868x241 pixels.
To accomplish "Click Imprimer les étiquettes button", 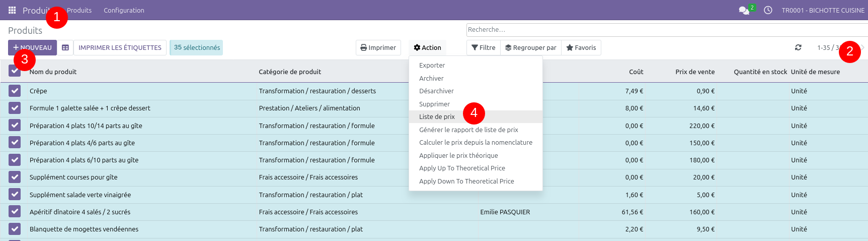I will [x=120, y=47].
